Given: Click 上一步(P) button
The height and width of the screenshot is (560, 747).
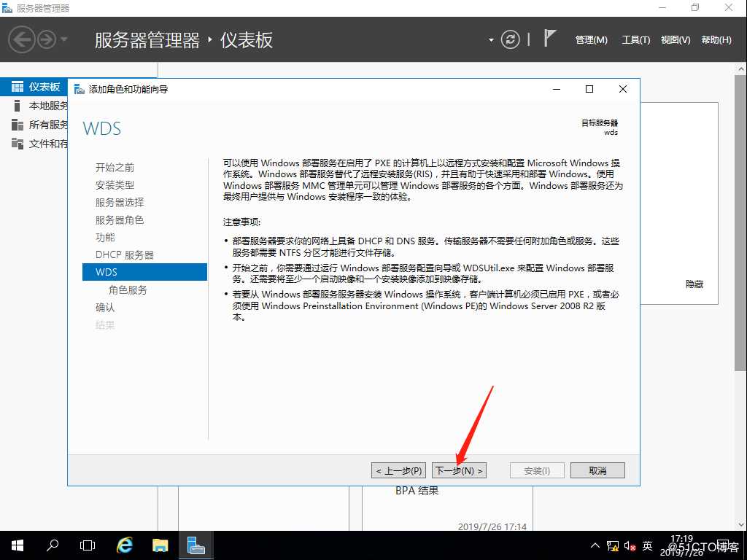Looking at the screenshot, I should [399, 470].
